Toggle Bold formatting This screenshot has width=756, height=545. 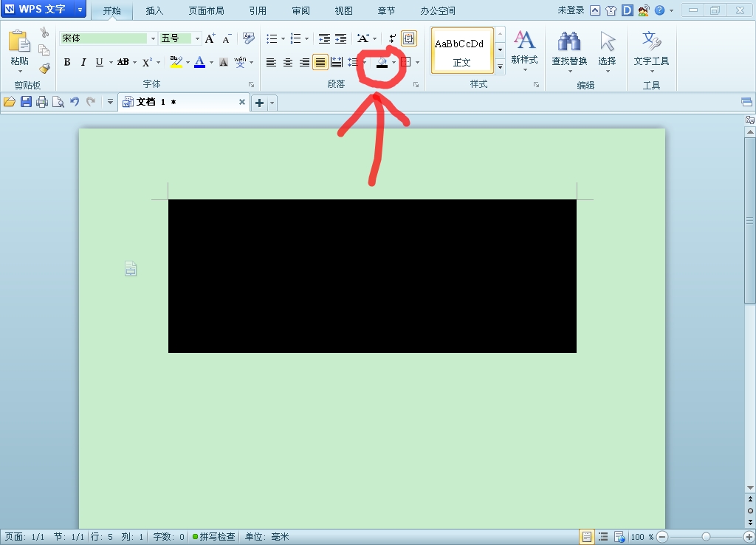click(x=67, y=62)
